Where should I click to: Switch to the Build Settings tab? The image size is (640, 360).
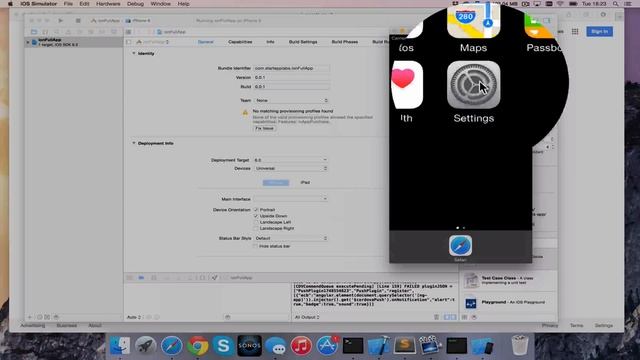tap(303, 42)
